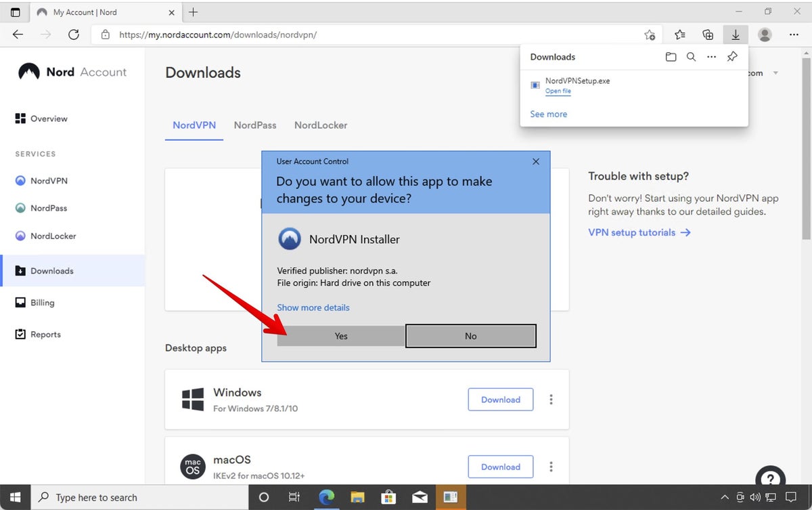This screenshot has width=812, height=510.
Task: Open NordVPN service in sidebar
Action: point(41,181)
